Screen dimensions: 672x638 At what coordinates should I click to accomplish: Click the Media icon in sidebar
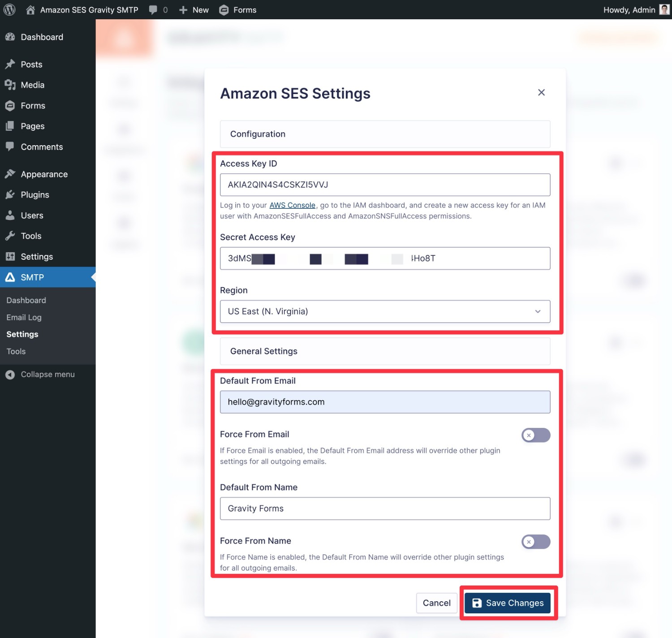(x=10, y=85)
